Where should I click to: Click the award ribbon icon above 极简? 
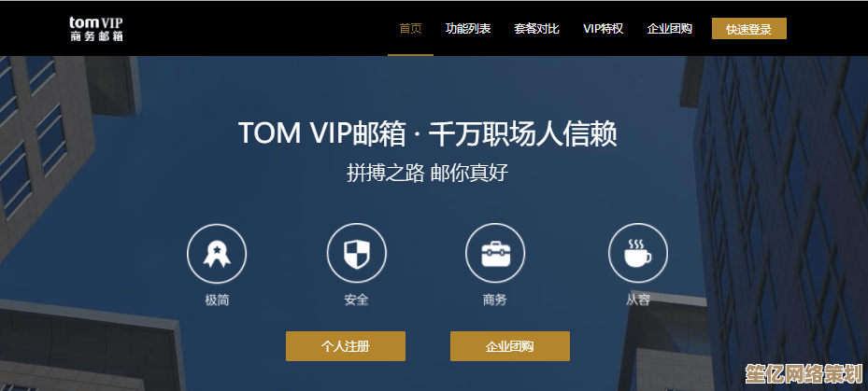click(x=217, y=254)
